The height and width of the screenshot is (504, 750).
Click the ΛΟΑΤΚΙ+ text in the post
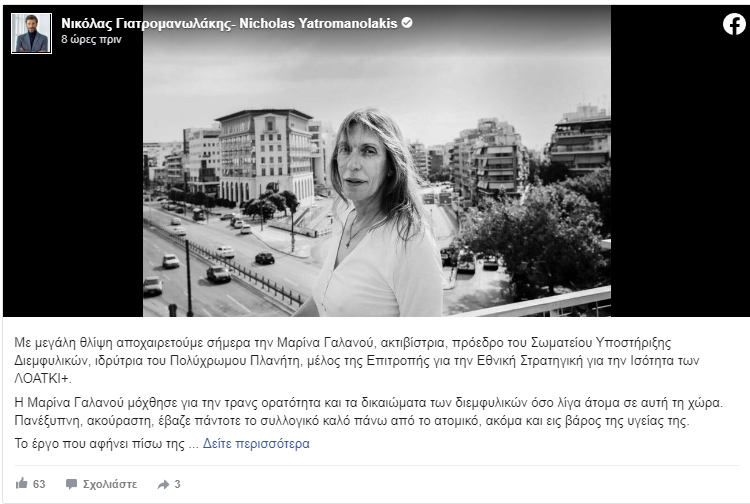(43, 378)
